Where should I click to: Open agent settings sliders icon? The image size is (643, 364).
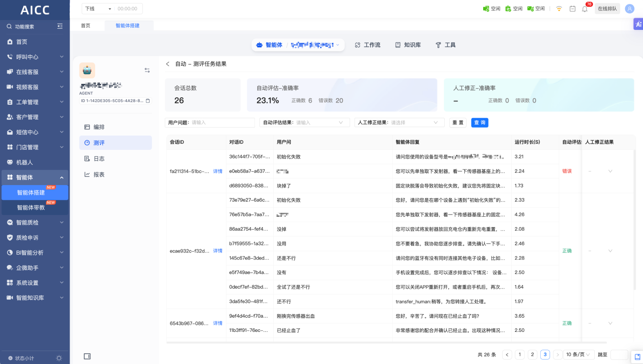pyautogui.click(x=147, y=70)
